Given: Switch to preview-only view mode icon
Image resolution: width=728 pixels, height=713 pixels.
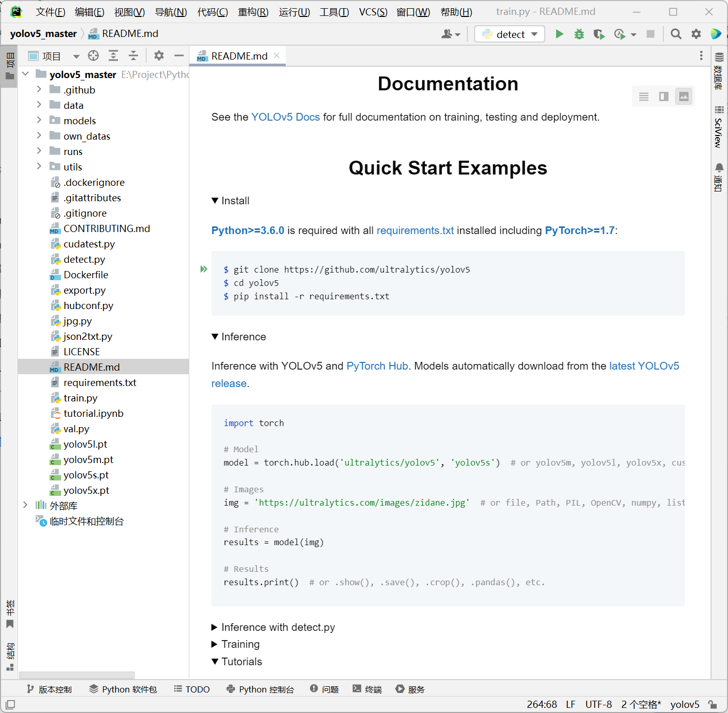Looking at the screenshot, I should tap(684, 97).
